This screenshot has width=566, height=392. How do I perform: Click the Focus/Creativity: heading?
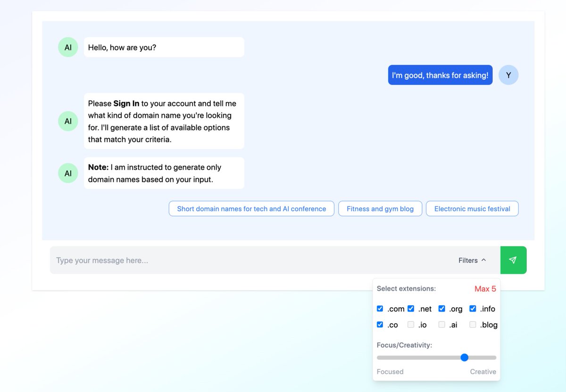(404, 345)
